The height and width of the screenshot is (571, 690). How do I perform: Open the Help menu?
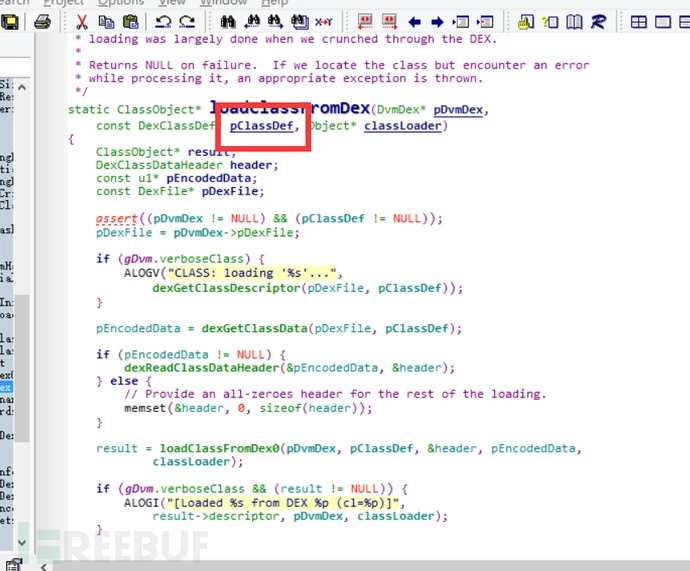(275, 3)
